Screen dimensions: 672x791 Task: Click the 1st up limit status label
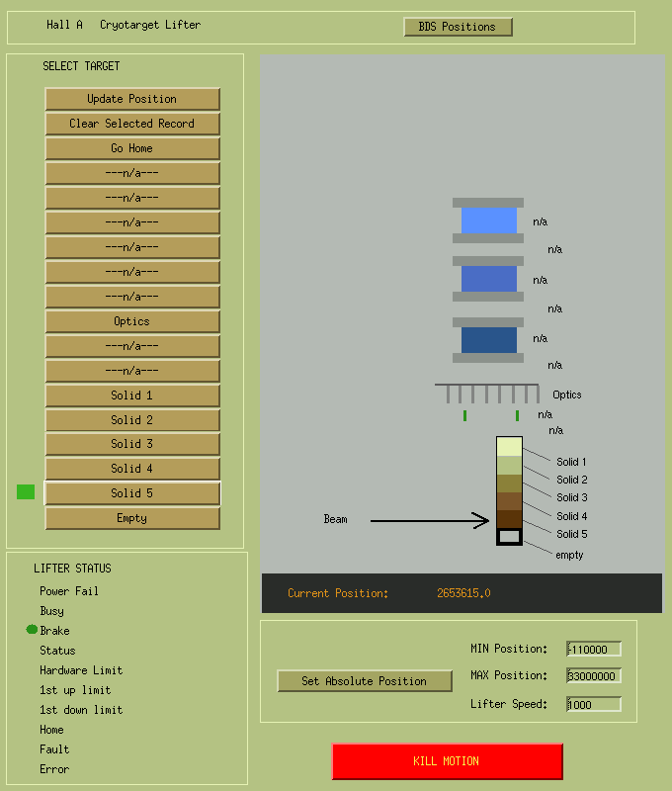(75, 690)
